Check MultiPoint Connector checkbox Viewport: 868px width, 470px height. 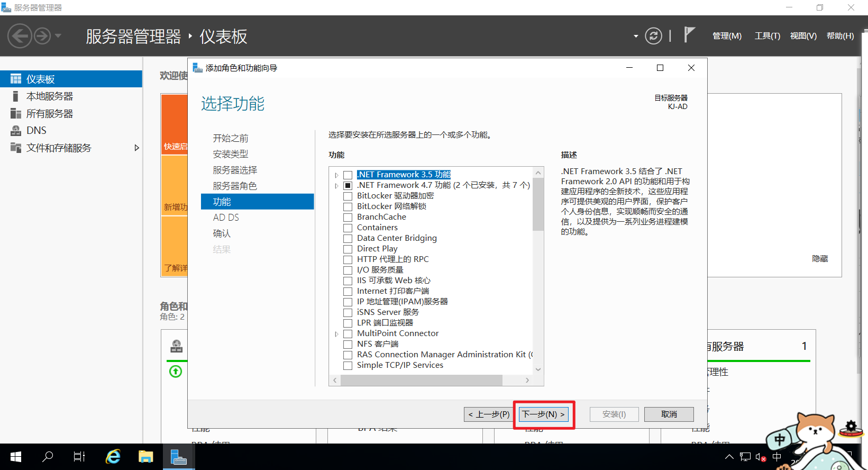pyautogui.click(x=348, y=333)
